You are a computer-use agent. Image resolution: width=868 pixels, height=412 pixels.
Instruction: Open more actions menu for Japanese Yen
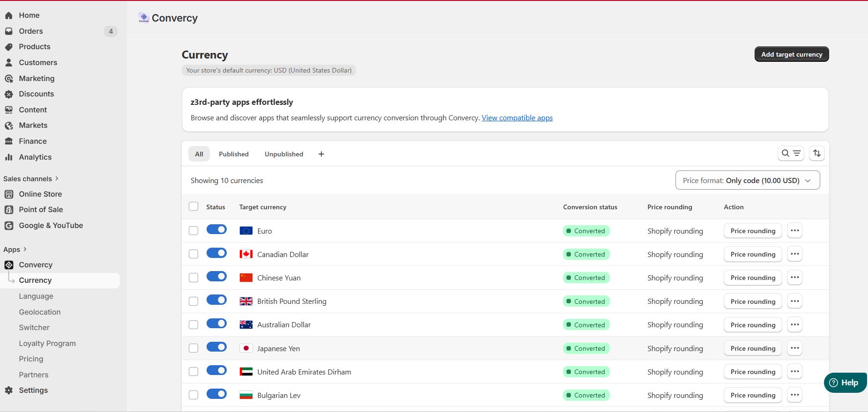coord(794,348)
